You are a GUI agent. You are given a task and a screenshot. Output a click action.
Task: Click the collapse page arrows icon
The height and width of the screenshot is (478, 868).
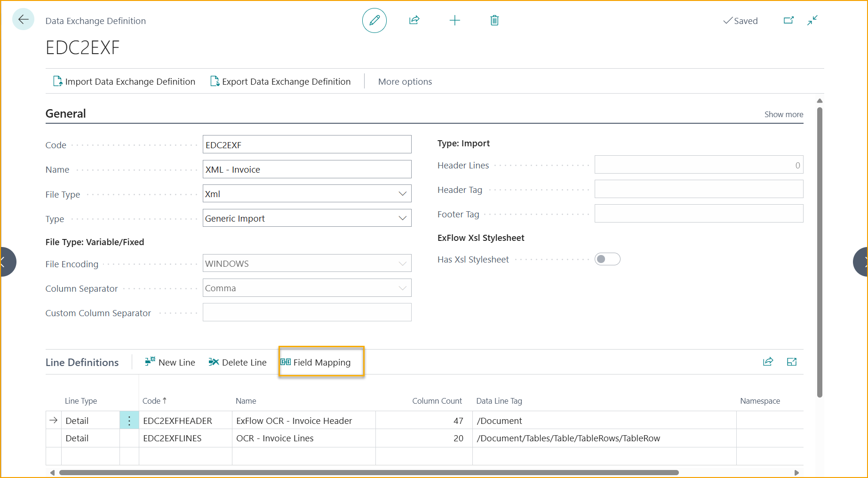pyautogui.click(x=812, y=20)
